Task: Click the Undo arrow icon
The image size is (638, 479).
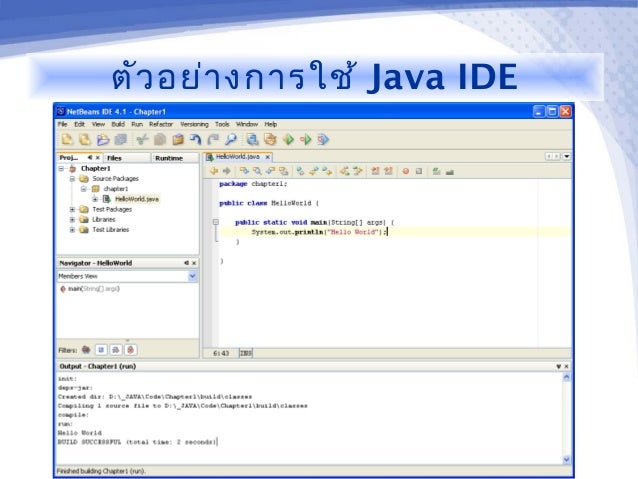Action: pyautogui.click(x=196, y=140)
